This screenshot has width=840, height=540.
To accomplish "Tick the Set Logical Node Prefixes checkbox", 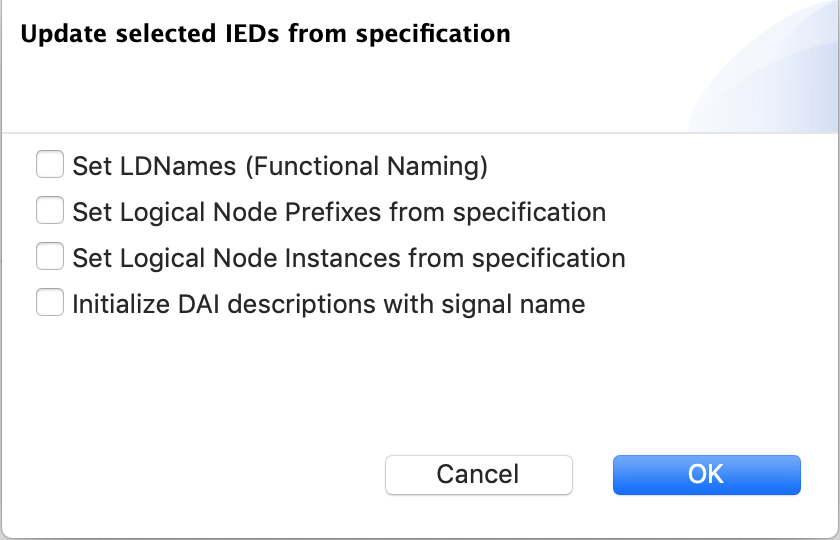I will 50,211.
